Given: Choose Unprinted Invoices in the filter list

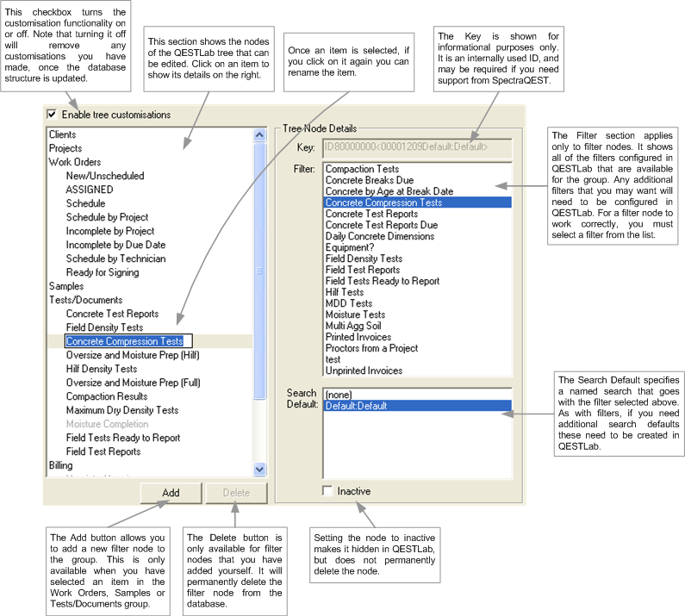Looking at the screenshot, I should pos(364,370).
